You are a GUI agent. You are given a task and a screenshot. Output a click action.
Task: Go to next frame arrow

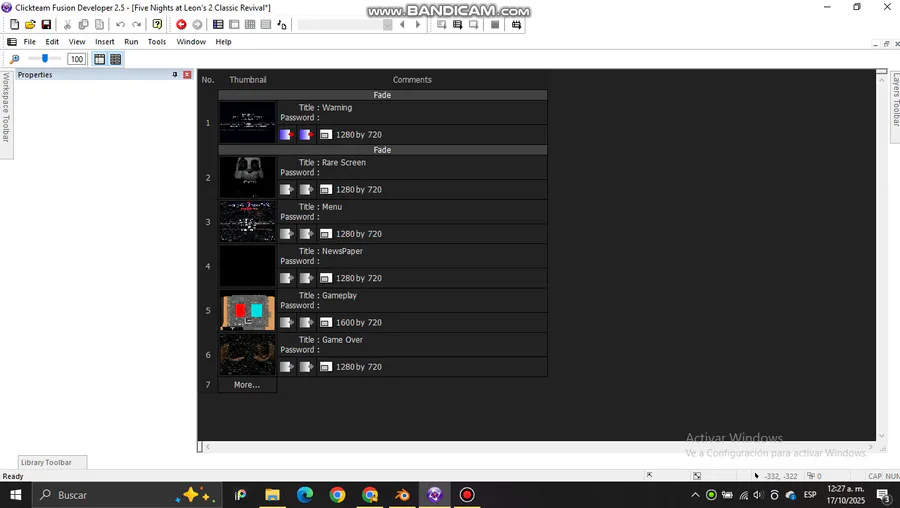(418, 24)
